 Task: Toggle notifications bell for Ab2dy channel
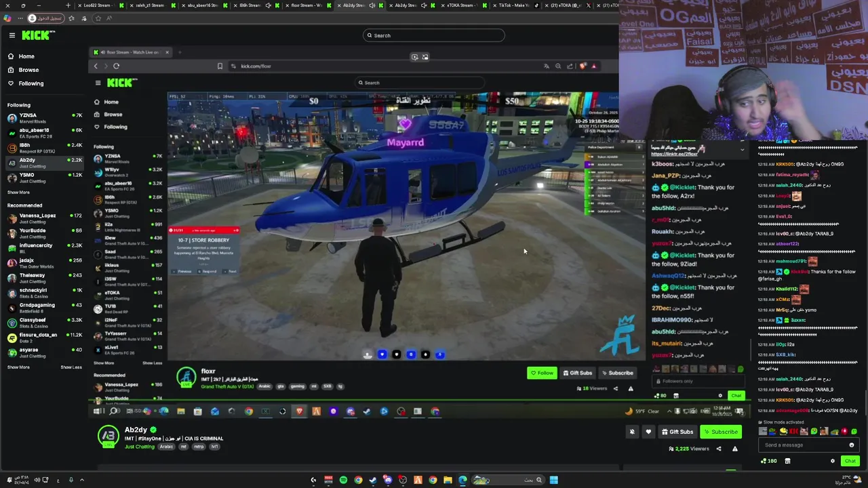[632, 432]
